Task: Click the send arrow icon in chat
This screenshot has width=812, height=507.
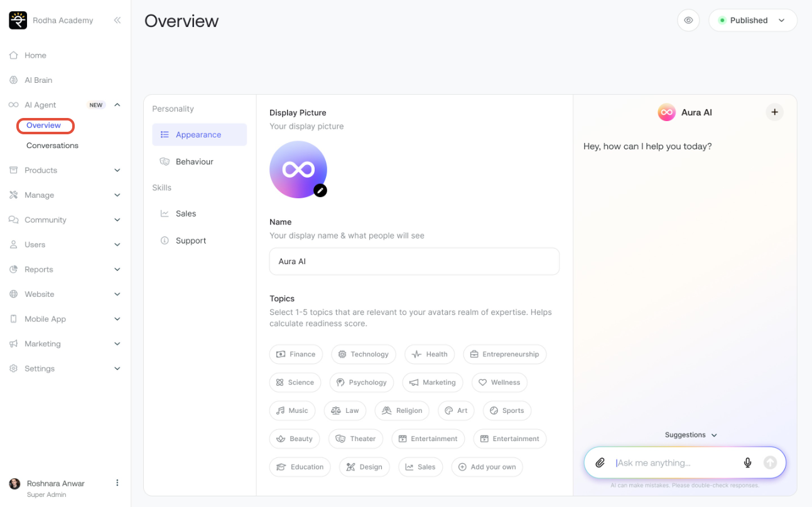Action: coord(770,463)
